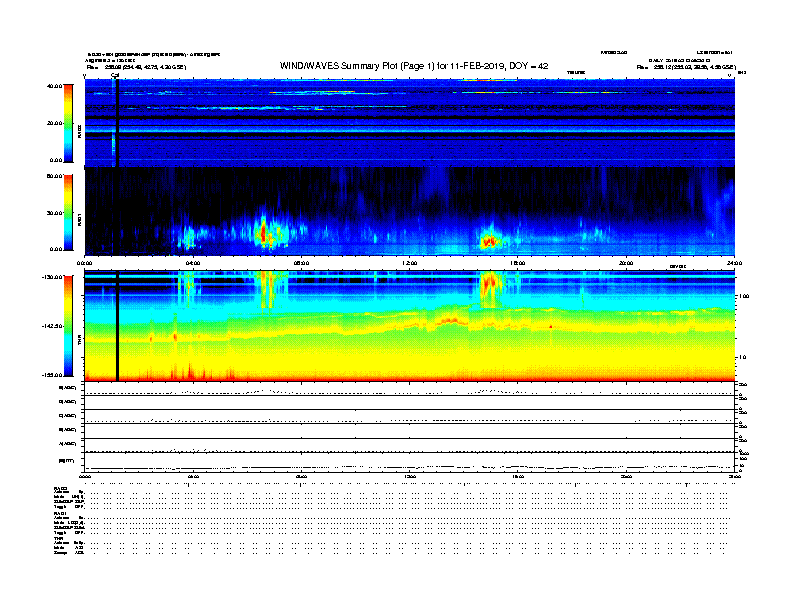The width and height of the screenshot is (792, 612).
Task: Click the TNR rainbow color scale bar
Action: 68,326
